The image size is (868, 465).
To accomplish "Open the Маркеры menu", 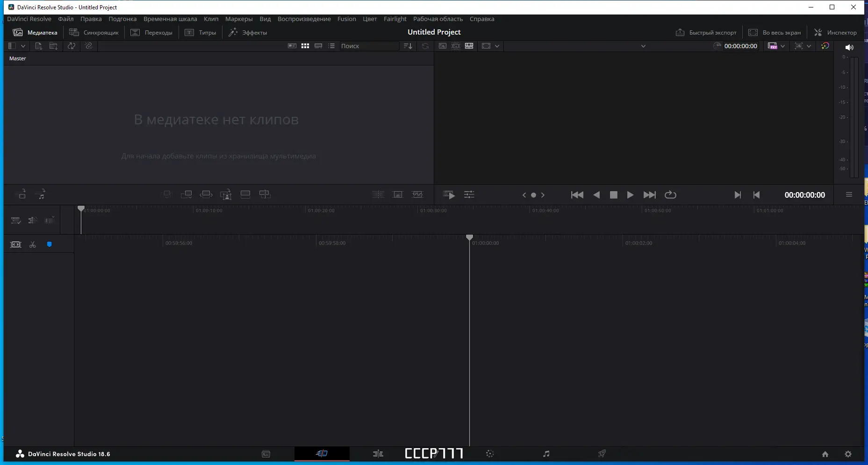I will tap(239, 19).
